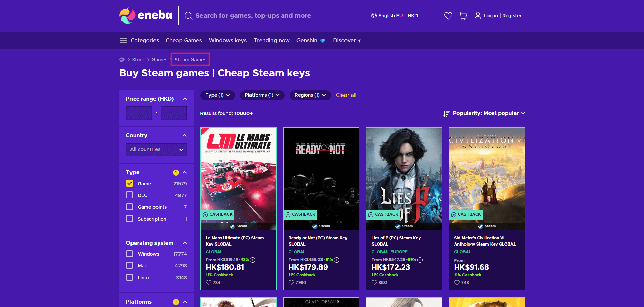This screenshot has height=307, width=644.
Task: Check the Game points checkbox
Action: pos(129,207)
